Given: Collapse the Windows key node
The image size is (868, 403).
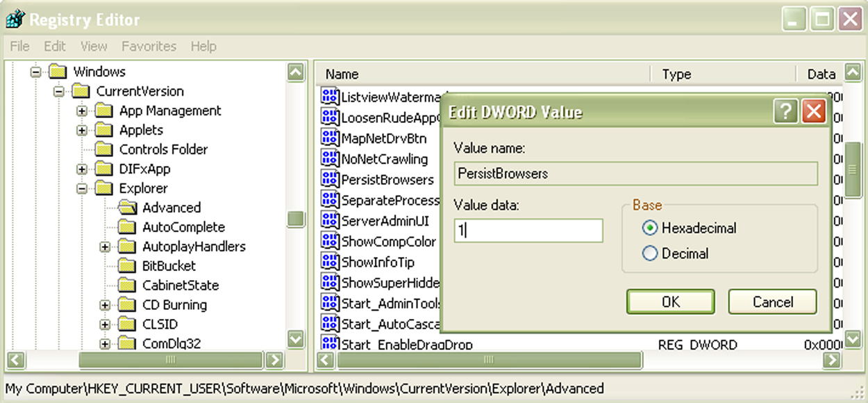Looking at the screenshot, I should [x=35, y=72].
